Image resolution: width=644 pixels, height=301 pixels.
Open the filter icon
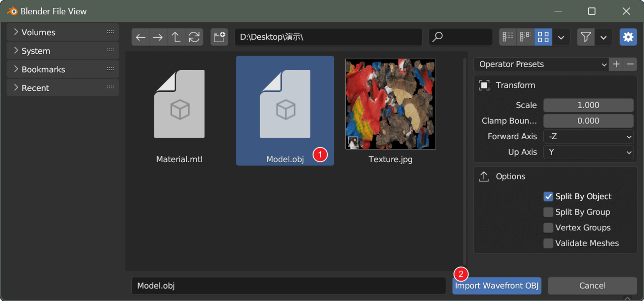click(x=585, y=37)
